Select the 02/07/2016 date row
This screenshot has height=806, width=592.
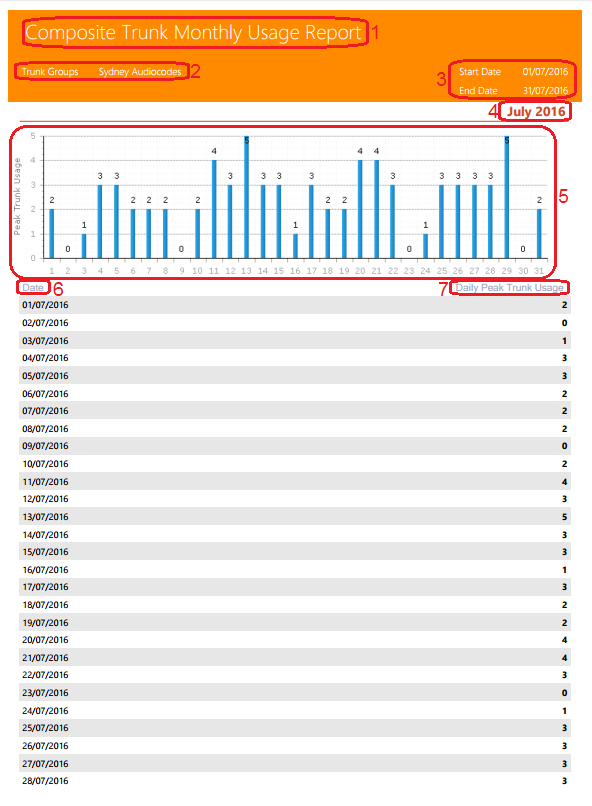(295, 323)
